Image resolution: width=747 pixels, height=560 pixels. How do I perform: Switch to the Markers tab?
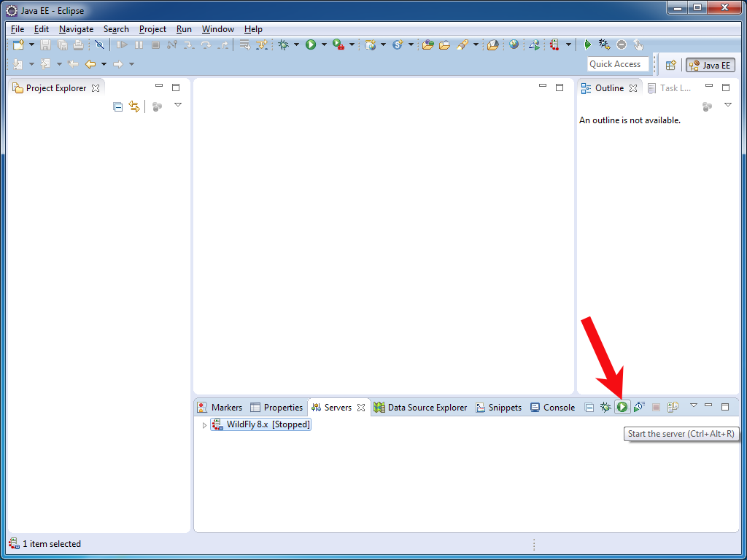220,408
